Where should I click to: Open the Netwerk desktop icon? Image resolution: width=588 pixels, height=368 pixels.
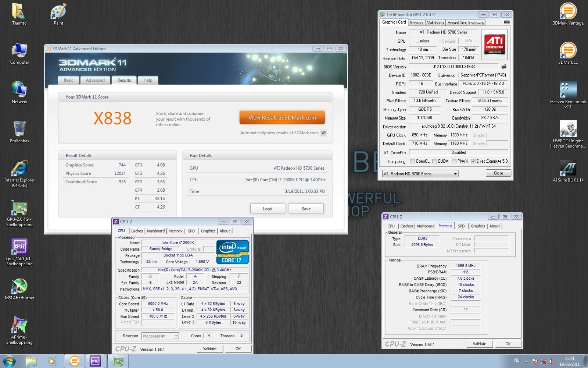[x=19, y=93]
